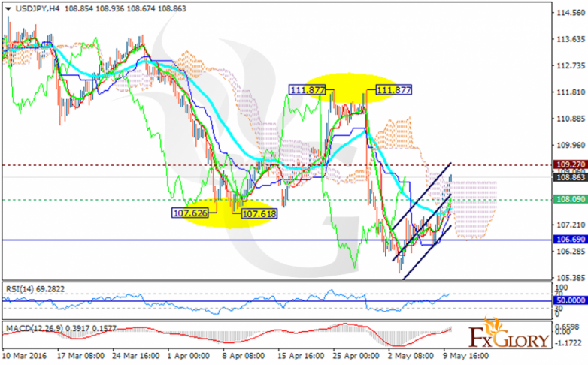
Task: Click the 112.735 price axis value
Action: coord(571,66)
